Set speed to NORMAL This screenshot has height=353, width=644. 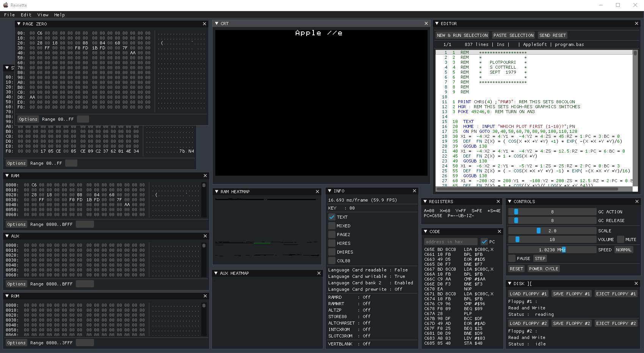624,250
